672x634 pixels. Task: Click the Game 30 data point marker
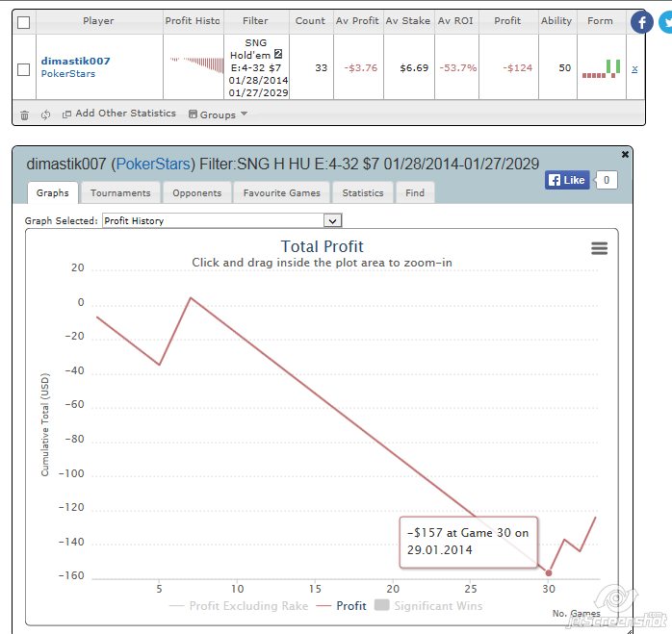click(549, 572)
